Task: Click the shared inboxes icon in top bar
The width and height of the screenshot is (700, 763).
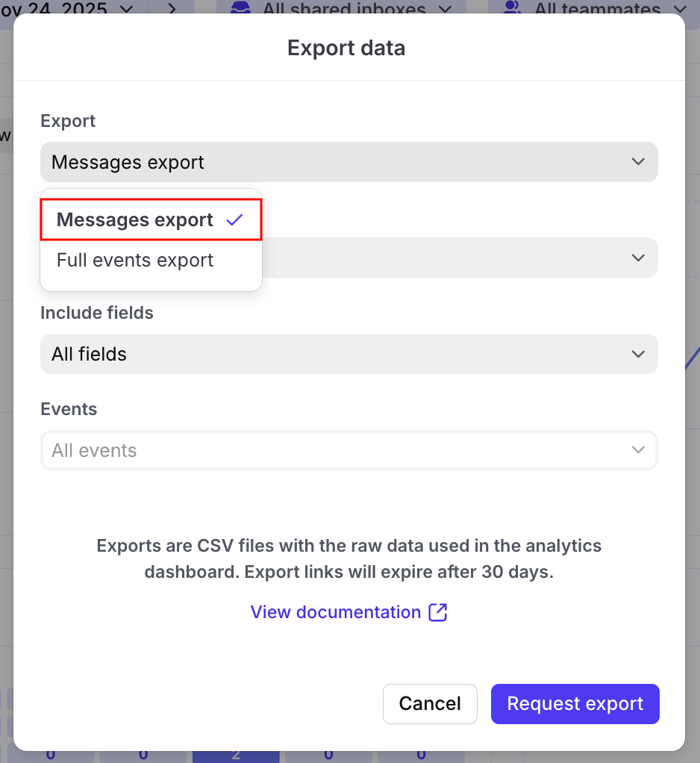Action: [x=240, y=8]
